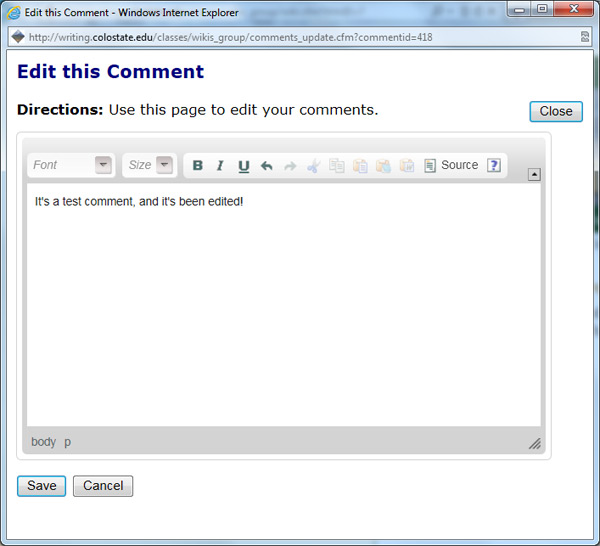Save the edited comment
The height and width of the screenshot is (546, 600).
[x=41, y=486]
